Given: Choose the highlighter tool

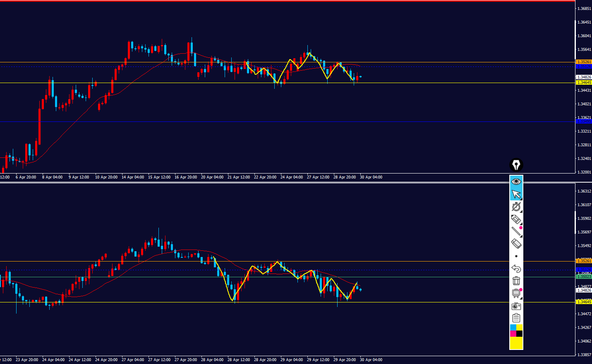Looking at the screenshot, I should [516, 219].
